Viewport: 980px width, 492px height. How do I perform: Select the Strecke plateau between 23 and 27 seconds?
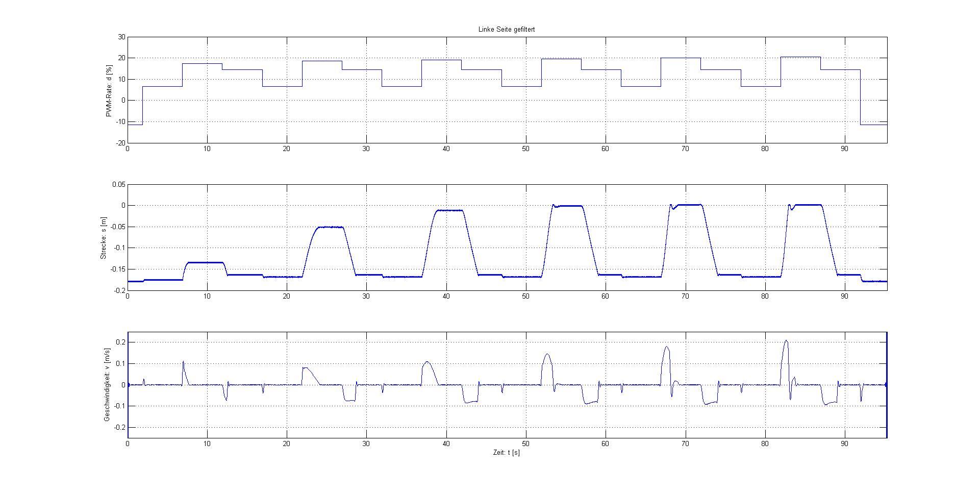[329, 227]
